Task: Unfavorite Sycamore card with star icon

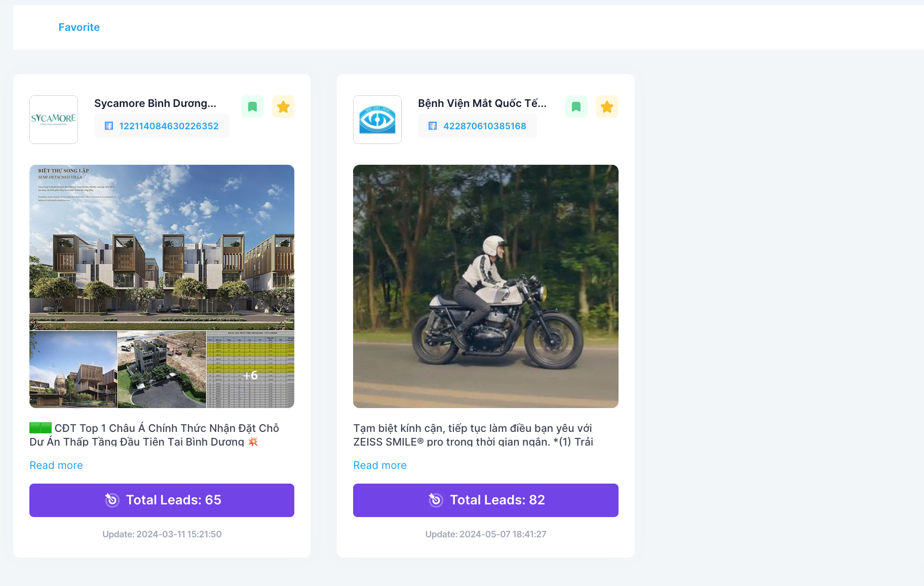Action: [283, 107]
